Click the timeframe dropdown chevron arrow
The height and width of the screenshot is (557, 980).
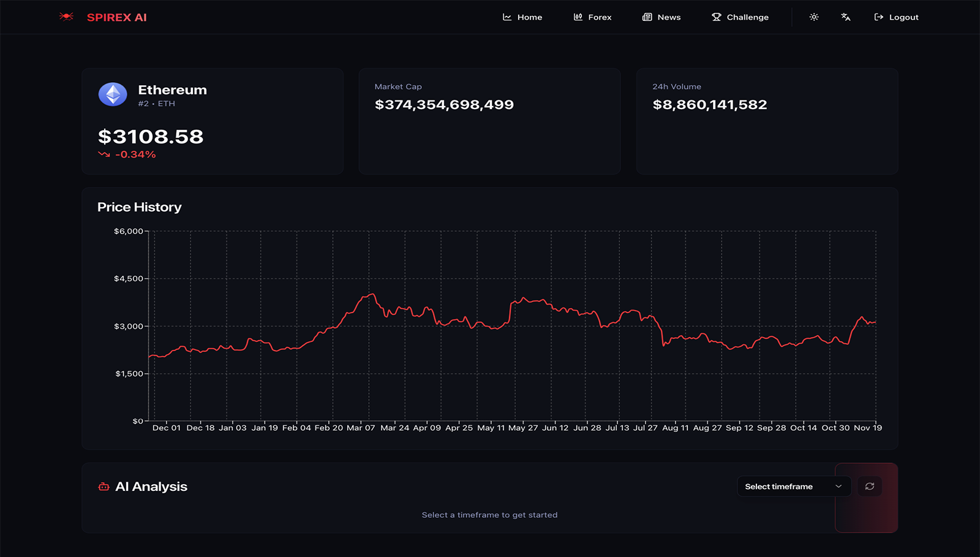point(839,487)
